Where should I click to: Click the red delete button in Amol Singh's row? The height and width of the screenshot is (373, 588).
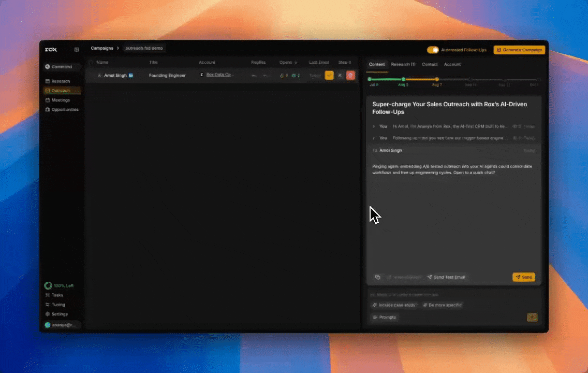click(x=350, y=75)
